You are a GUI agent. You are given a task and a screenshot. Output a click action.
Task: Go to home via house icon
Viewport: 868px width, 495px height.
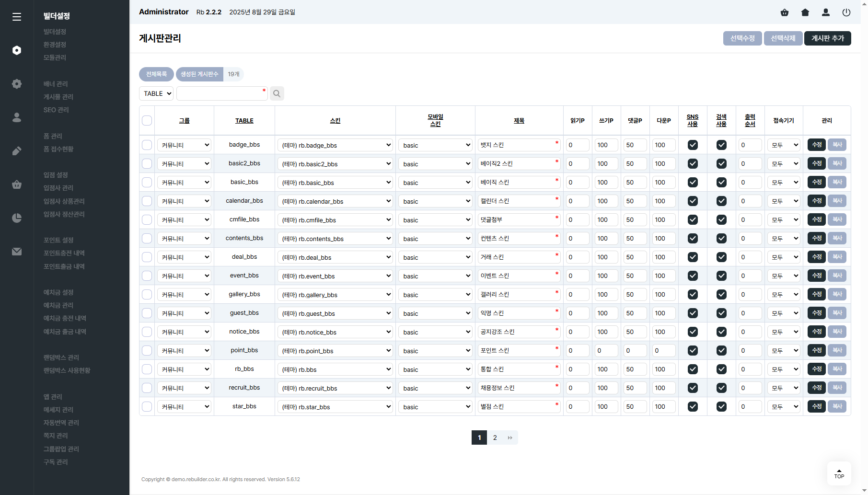coord(805,12)
